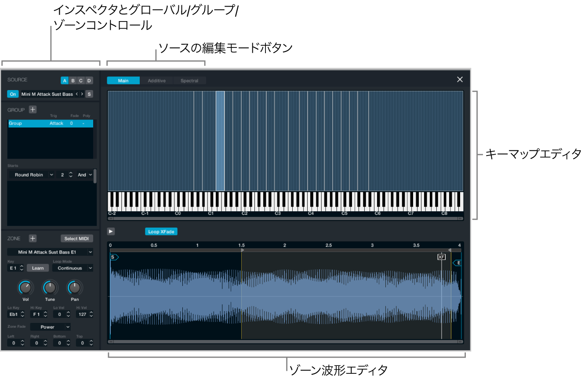The image size is (588, 380).
Task: Select source C in the SOURCE row
Action: (80, 80)
